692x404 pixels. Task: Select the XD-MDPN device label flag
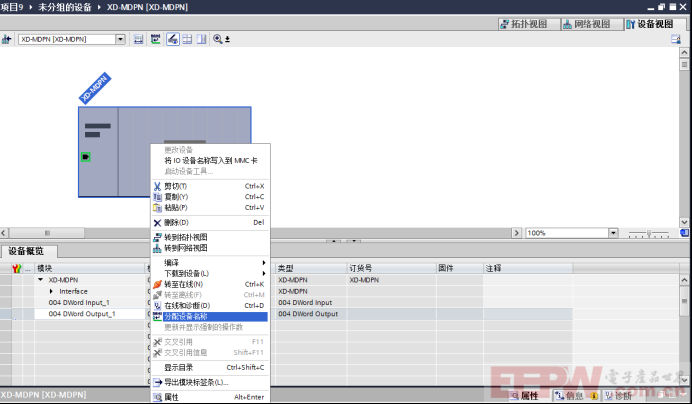95,88
